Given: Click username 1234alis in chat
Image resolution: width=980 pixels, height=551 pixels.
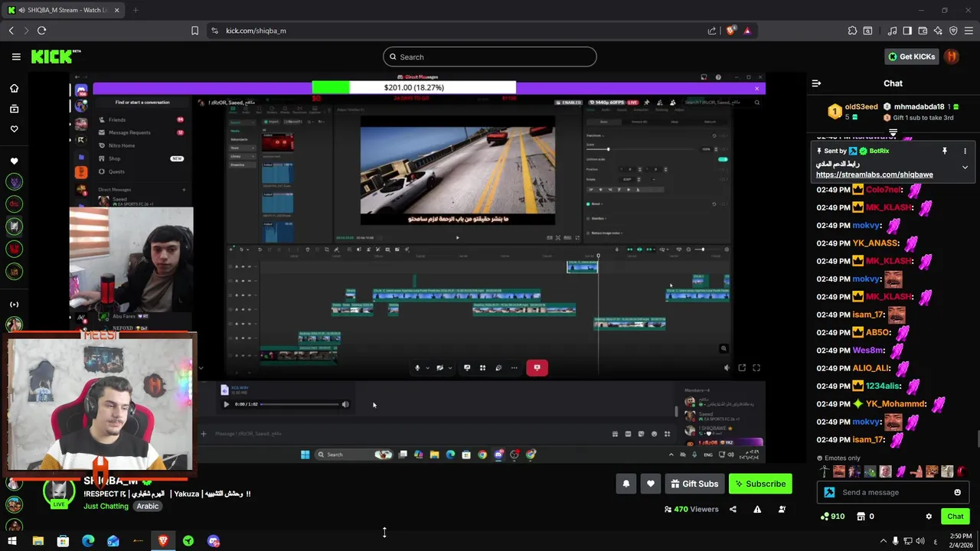Looking at the screenshot, I should coord(882,386).
